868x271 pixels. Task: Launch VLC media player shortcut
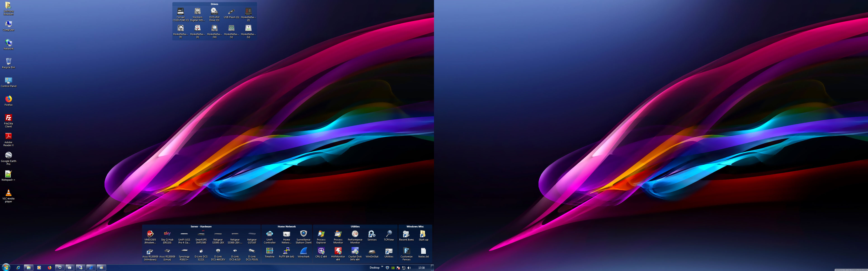8,193
